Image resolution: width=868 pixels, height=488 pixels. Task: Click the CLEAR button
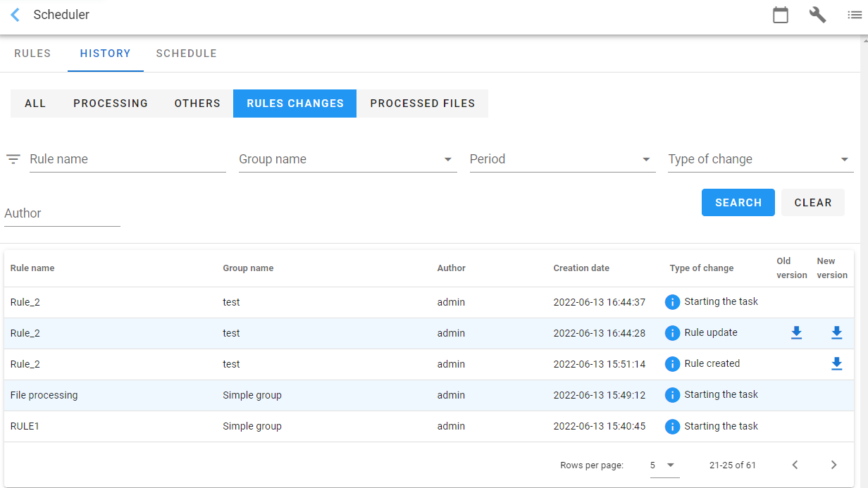813,203
